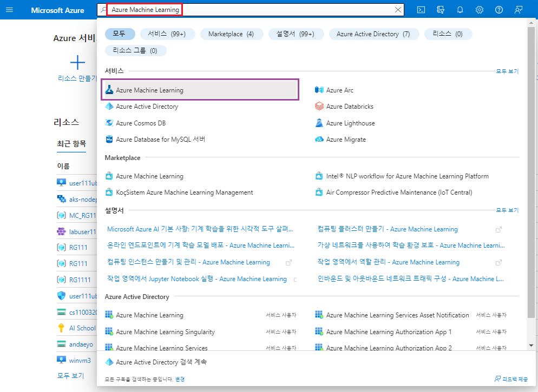Select the 서비스 (99+) filter pill
Screen dimensions: 538x392
coord(167,34)
